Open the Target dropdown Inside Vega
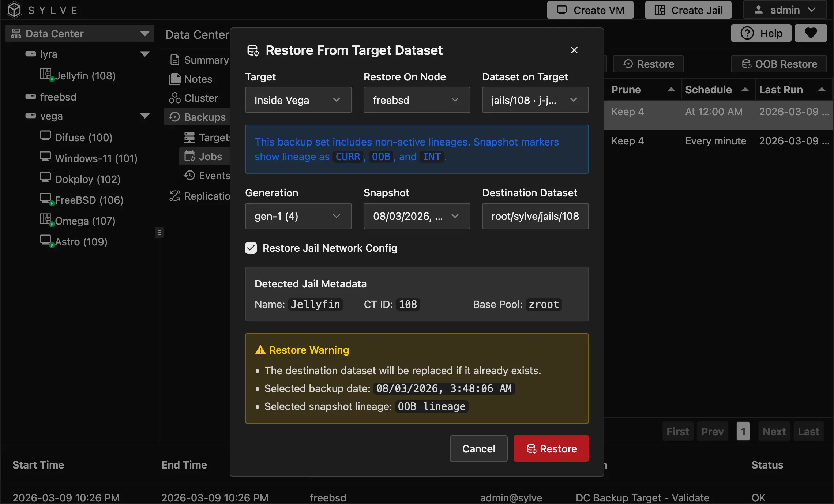This screenshot has height=504, width=834. [x=298, y=100]
